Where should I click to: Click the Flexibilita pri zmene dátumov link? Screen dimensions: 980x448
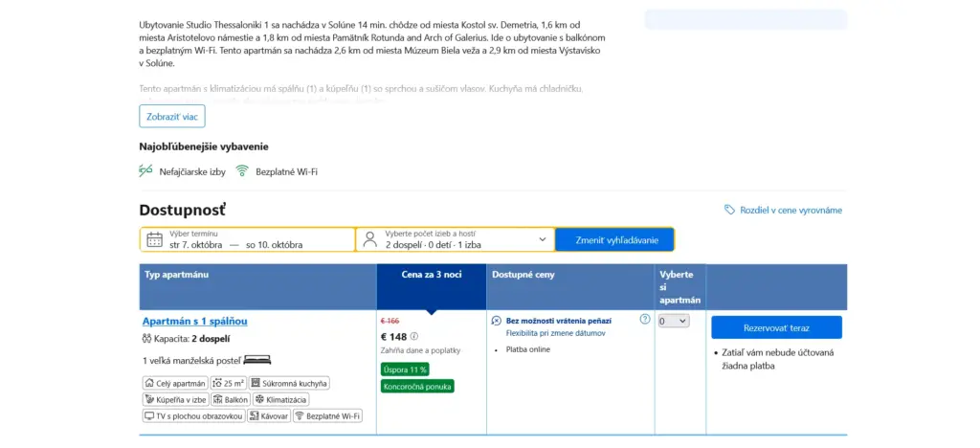(x=556, y=333)
